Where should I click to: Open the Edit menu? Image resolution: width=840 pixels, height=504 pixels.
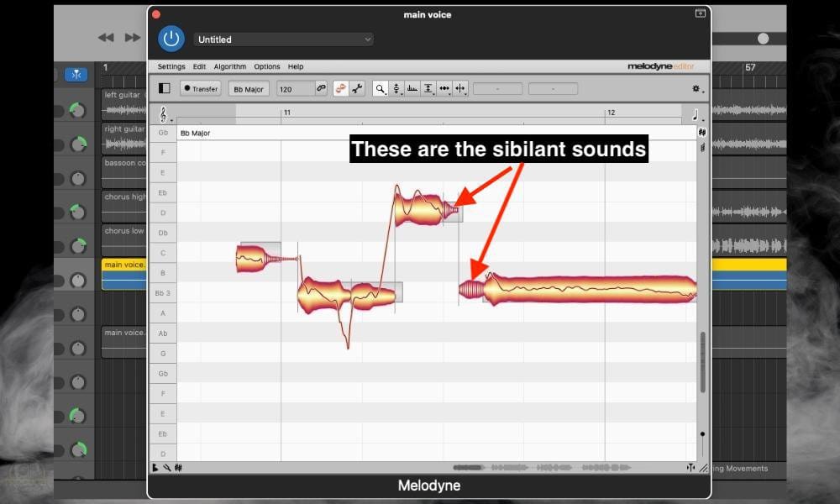[x=199, y=66]
